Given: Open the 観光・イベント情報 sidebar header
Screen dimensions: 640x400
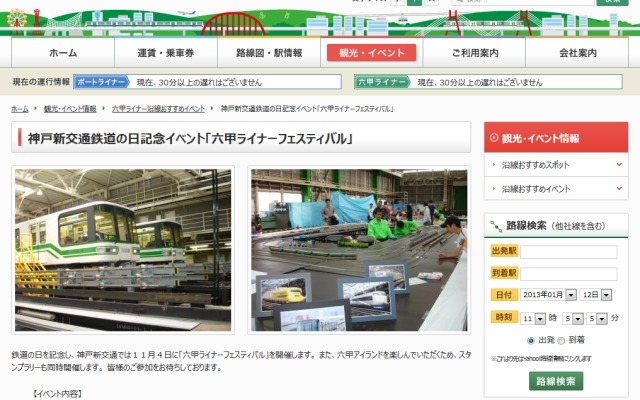Looking at the screenshot, I should tap(556, 138).
